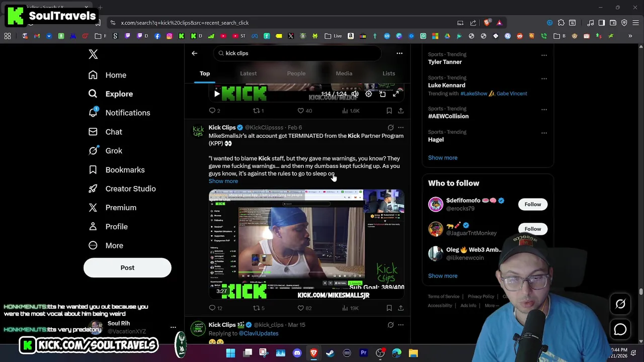
Task: Open Notifications in the sidebar
Action: [119, 113]
